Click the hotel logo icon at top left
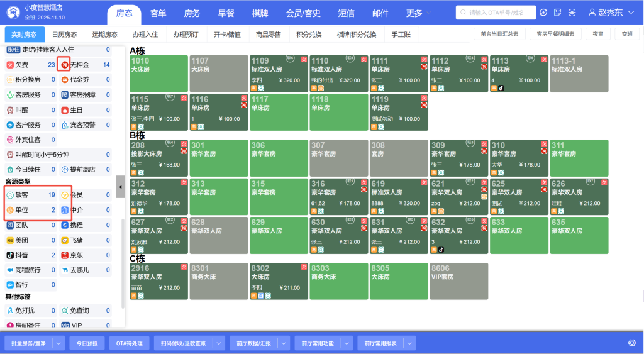This screenshot has height=354, width=644. pos(14,13)
